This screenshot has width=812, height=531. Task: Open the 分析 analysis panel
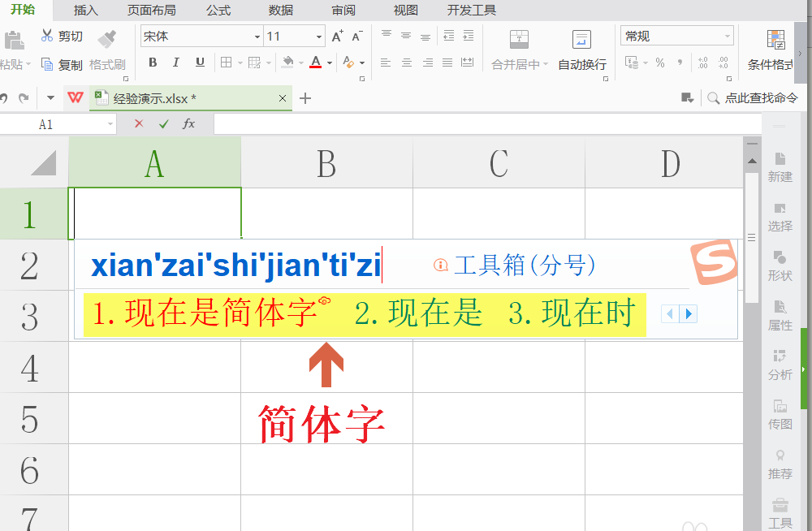point(780,367)
